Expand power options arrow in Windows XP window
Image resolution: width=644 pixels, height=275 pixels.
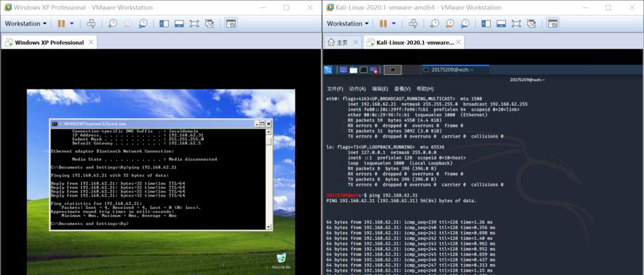coord(72,23)
